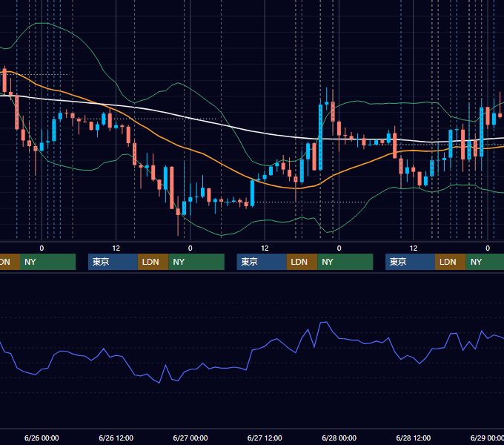Image resolution: width=504 pixels, height=445 pixels.
Task: Click the NY session block ending 6/26 morning
Action: click(x=47, y=262)
